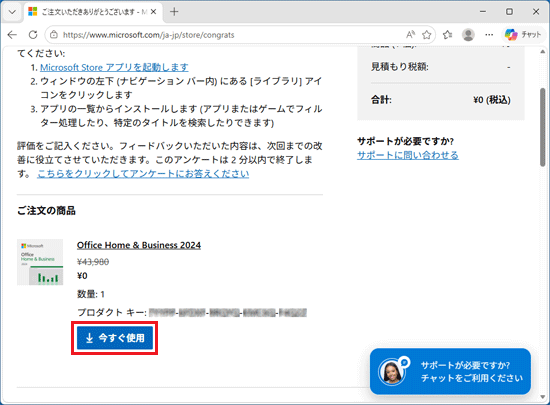Add this page to favorites star
This screenshot has width=550, height=405.
427,35
